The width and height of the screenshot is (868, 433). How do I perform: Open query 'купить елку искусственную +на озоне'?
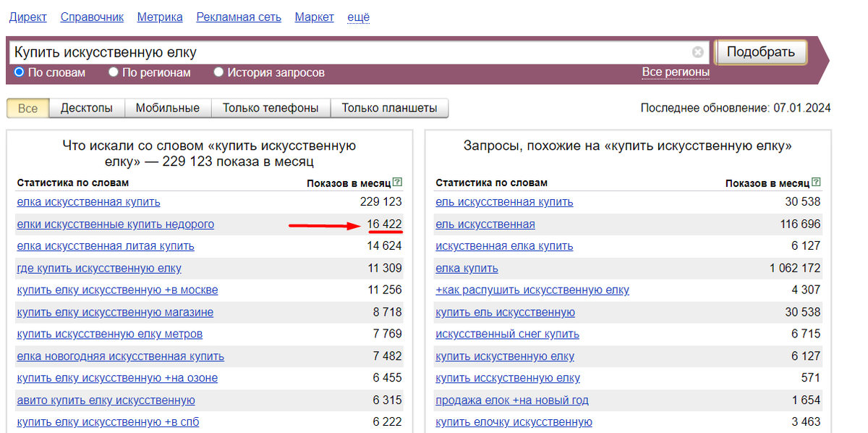[117, 379]
